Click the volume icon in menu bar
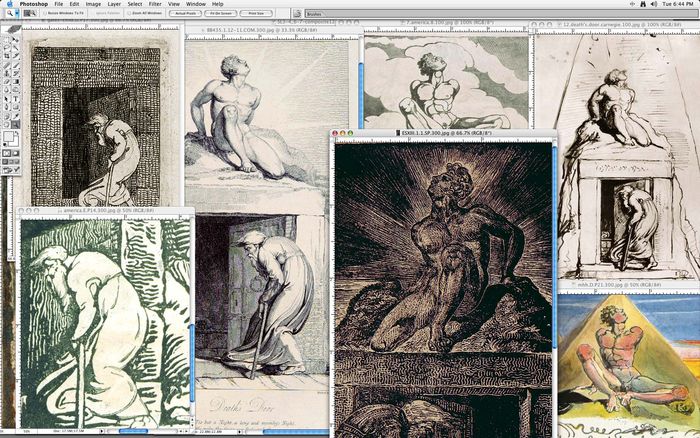Screen dimensions: 700x438 point(654,4)
